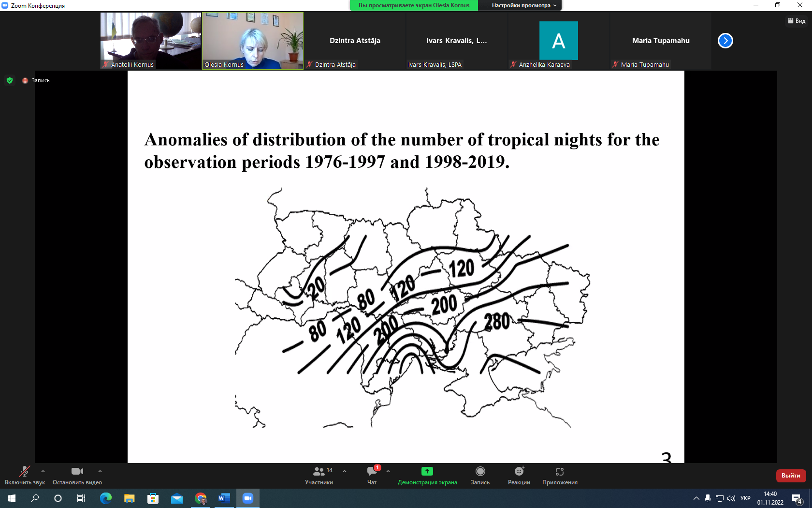Open the Реакции reactions menu
This screenshot has width=812, height=508.
click(519, 475)
